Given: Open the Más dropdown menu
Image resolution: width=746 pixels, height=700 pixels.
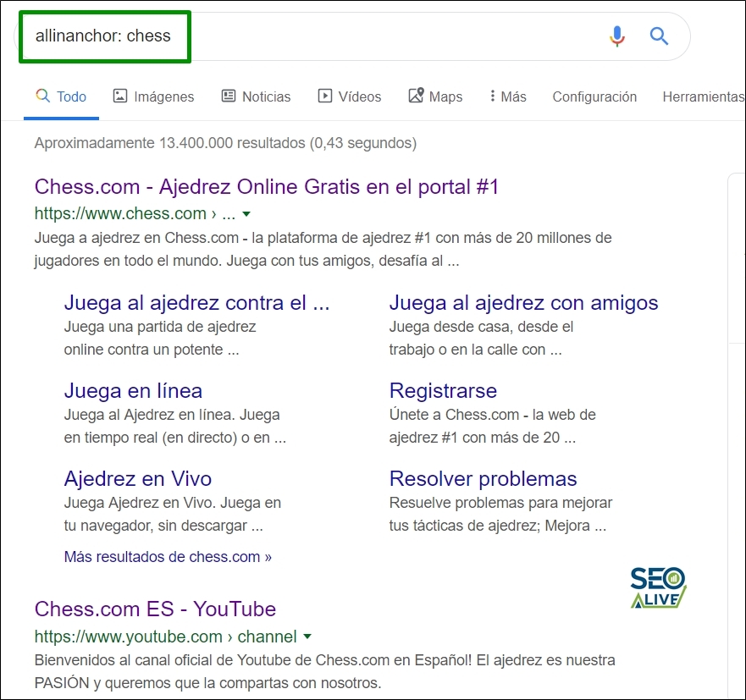Looking at the screenshot, I should [506, 96].
